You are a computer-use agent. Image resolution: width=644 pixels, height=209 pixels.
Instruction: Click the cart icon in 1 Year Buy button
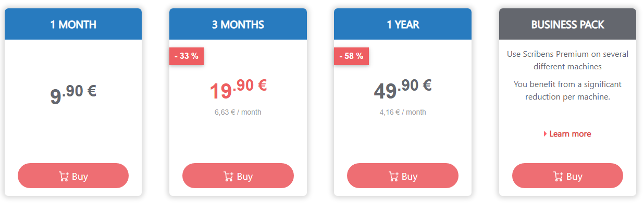click(x=393, y=176)
